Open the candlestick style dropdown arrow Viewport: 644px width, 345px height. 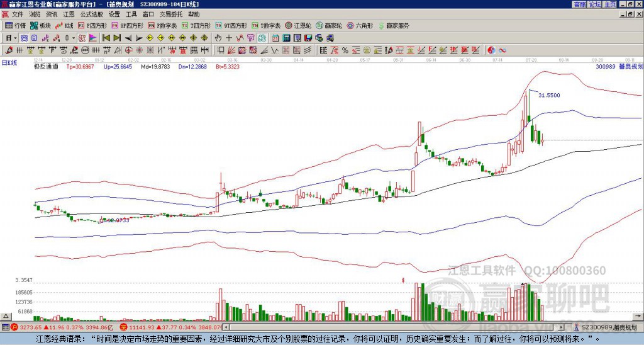pos(74,38)
